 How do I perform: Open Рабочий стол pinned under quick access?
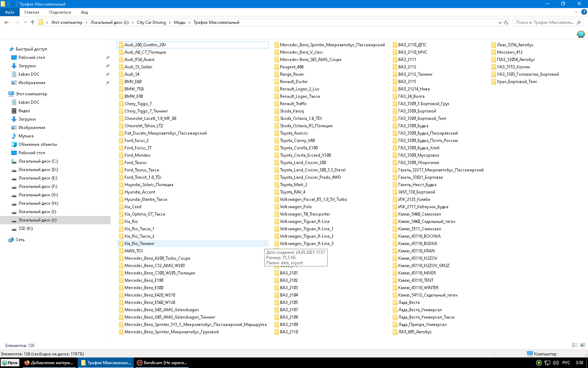click(x=31, y=57)
